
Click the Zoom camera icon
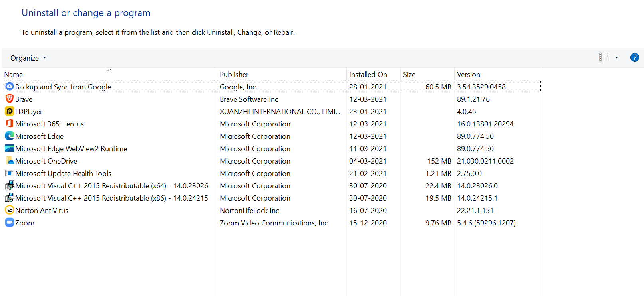(x=10, y=223)
